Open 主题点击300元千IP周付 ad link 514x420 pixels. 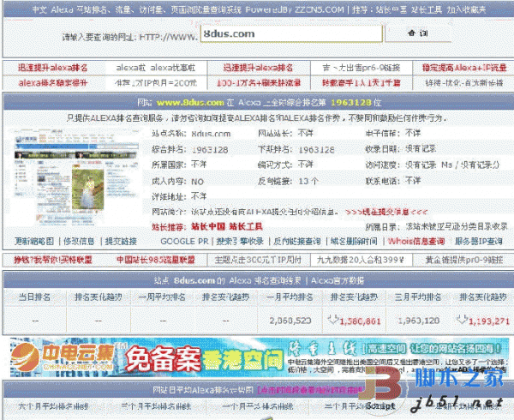point(258,260)
